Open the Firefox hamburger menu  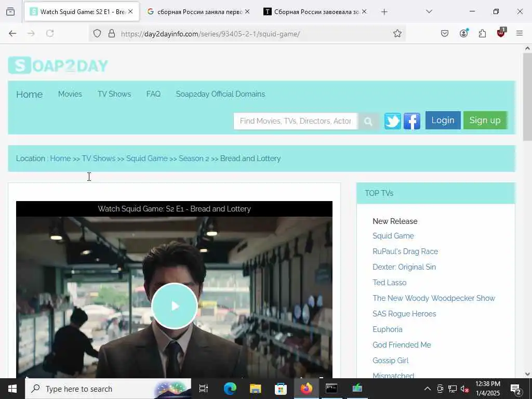[520, 33]
